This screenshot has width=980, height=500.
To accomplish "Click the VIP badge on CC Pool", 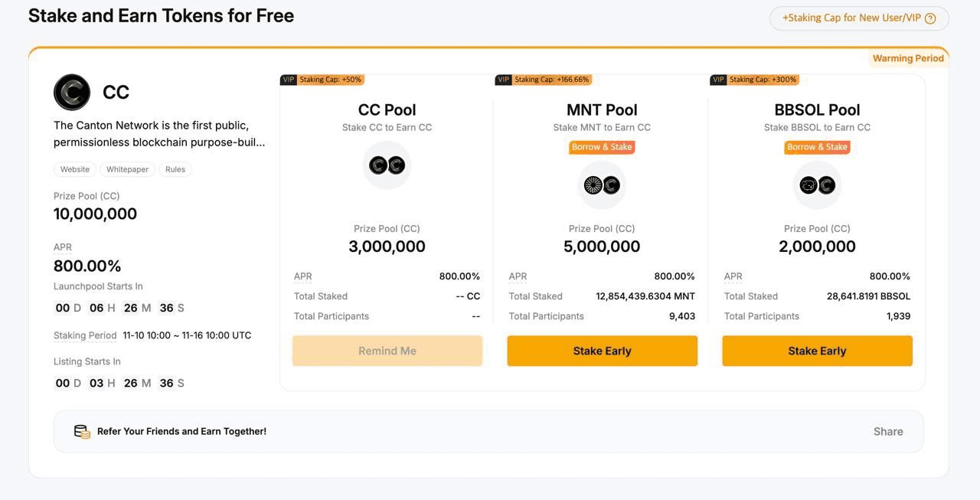I will (289, 80).
